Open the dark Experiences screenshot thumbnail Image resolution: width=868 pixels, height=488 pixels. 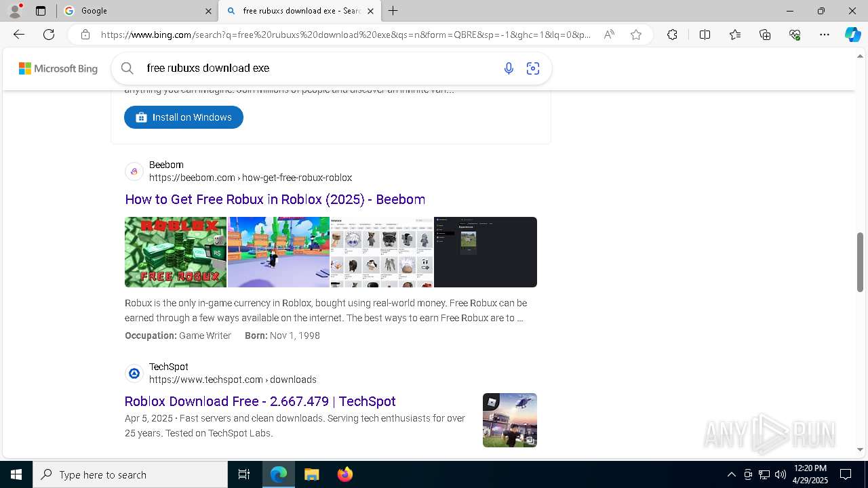(x=486, y=252)
